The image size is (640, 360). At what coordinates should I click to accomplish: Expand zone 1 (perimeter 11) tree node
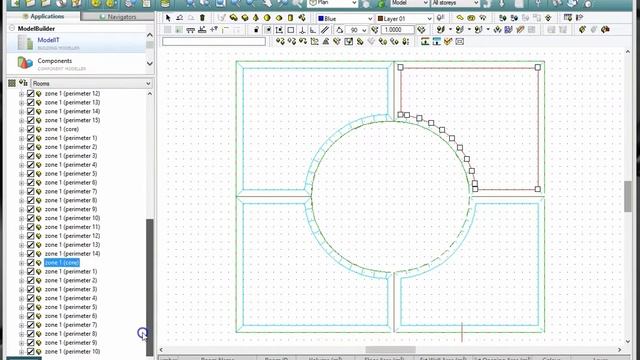point(22,227)
